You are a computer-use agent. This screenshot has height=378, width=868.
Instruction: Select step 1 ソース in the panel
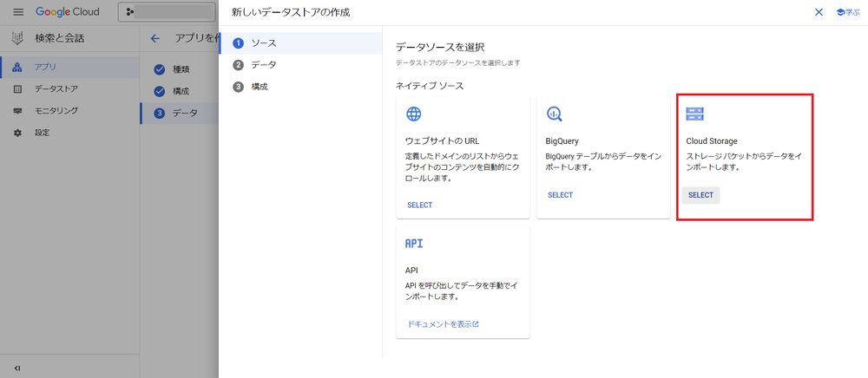(x=300, y=43)
